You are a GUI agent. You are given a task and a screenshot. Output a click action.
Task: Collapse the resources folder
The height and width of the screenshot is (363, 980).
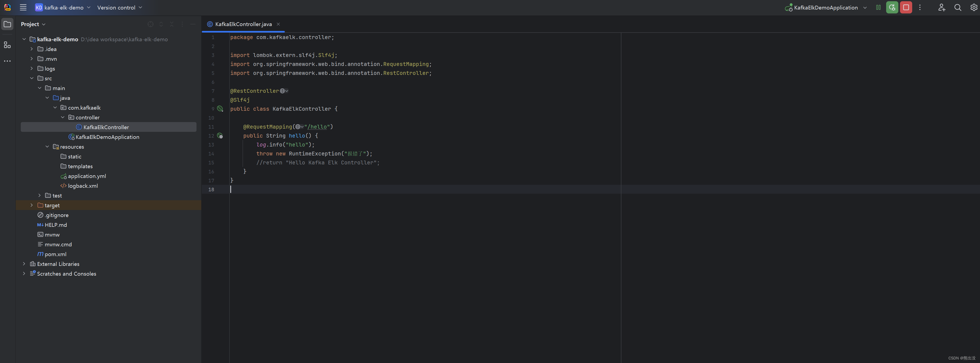[x=47, y=147]
